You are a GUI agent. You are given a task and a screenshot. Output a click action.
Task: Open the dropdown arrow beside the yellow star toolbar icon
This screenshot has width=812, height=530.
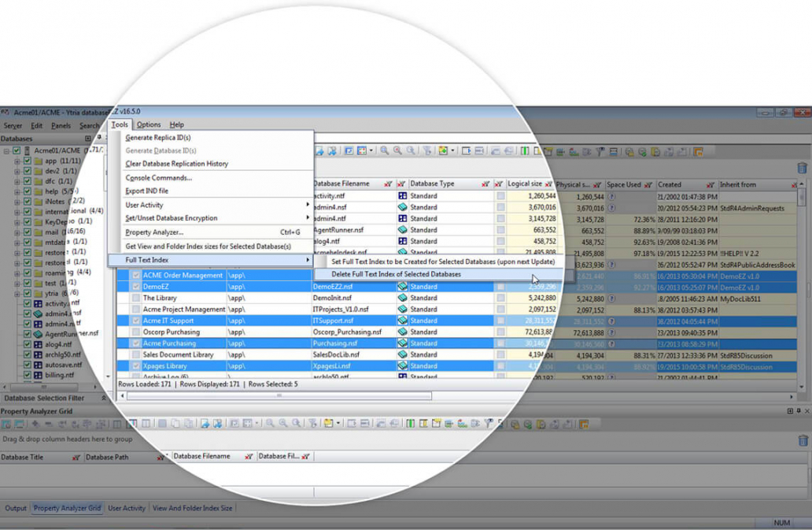coord(452,150)
